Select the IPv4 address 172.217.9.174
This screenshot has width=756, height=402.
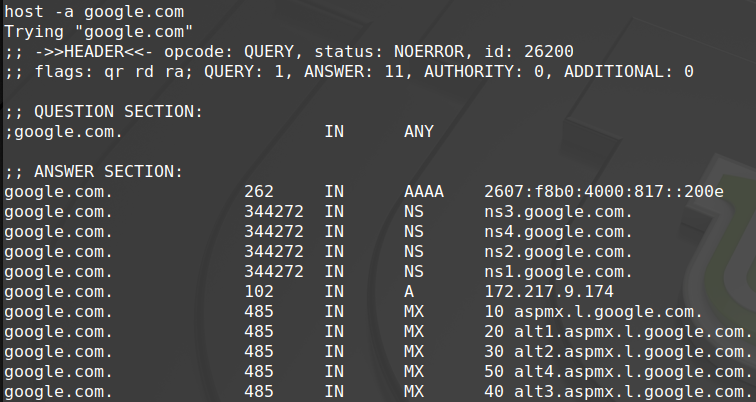click(549, 292)
